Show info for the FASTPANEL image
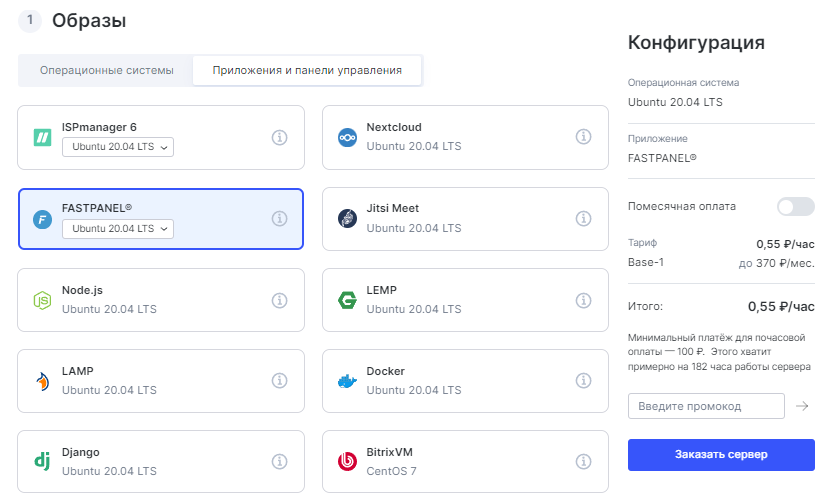Image resolution: width=837 pixels, height=502 pixels. point(280,218)
